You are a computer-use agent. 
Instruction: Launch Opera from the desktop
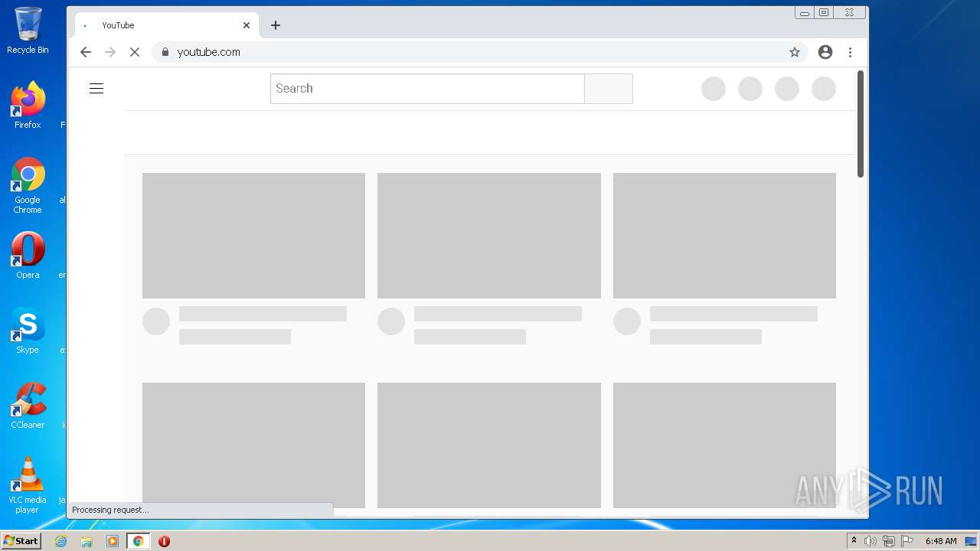pos(28,256)
